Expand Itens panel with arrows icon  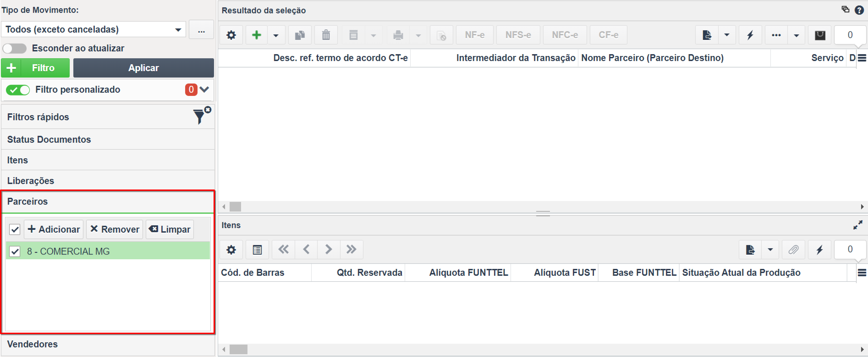858,225
